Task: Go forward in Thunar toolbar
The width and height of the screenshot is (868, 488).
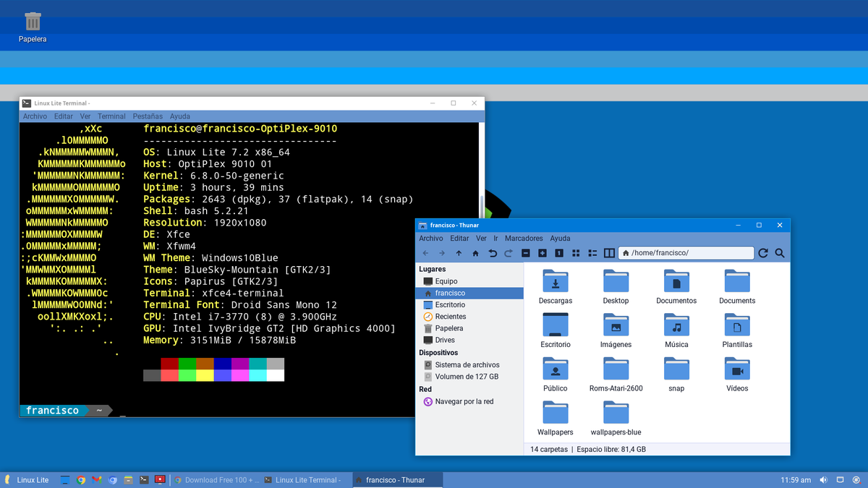Action: coord(442,253)
